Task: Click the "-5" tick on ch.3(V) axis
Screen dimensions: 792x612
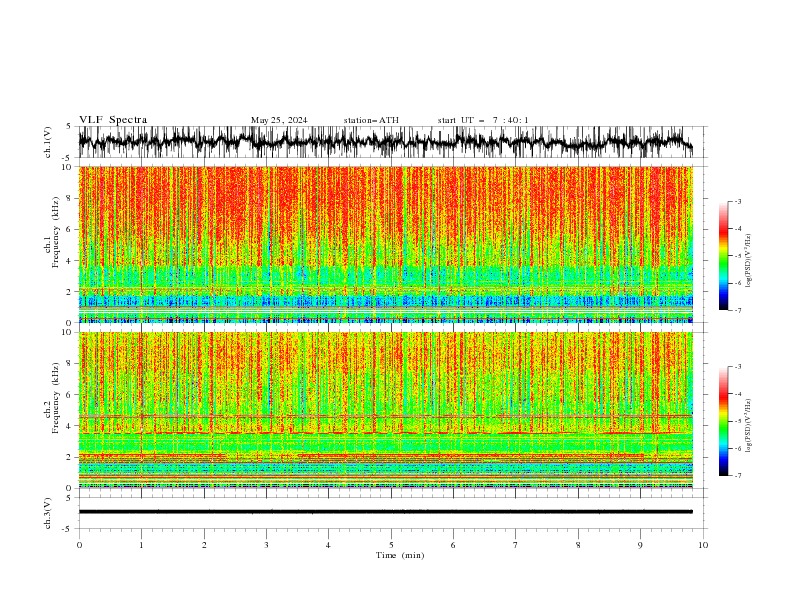Action: coord(67,529)
